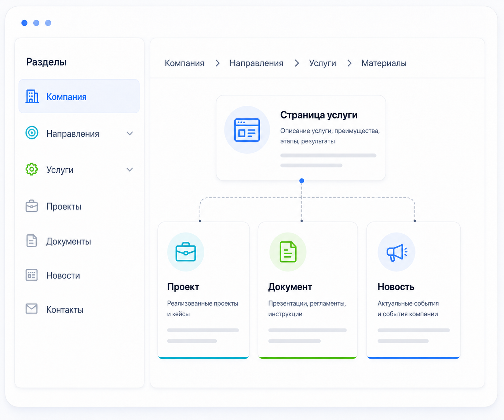Click the 'Документ' card title
Screen dimensions: 504x420
tap(290, 287)
